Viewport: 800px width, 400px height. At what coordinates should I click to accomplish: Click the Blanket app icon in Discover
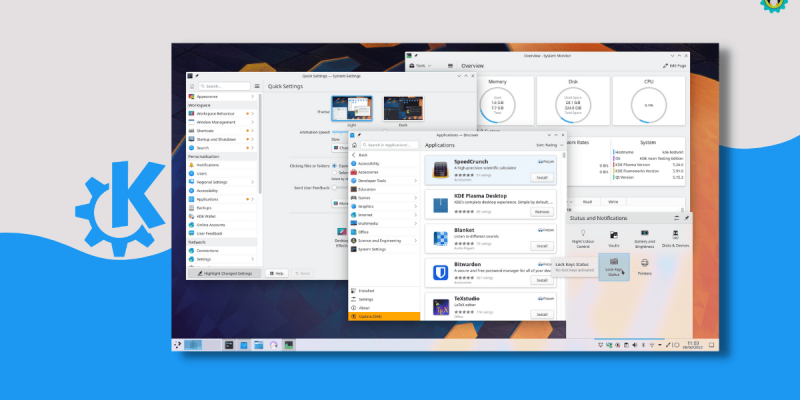tap(440, 238)
